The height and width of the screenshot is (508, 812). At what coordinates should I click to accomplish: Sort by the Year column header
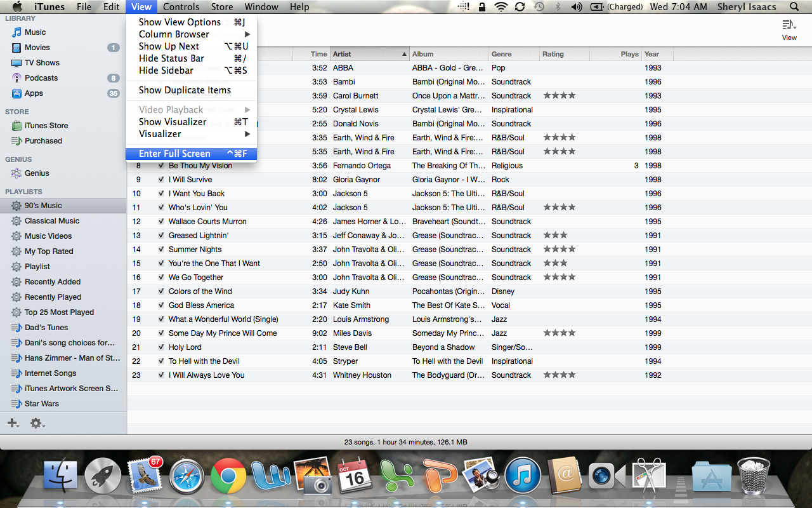[657, 55]
